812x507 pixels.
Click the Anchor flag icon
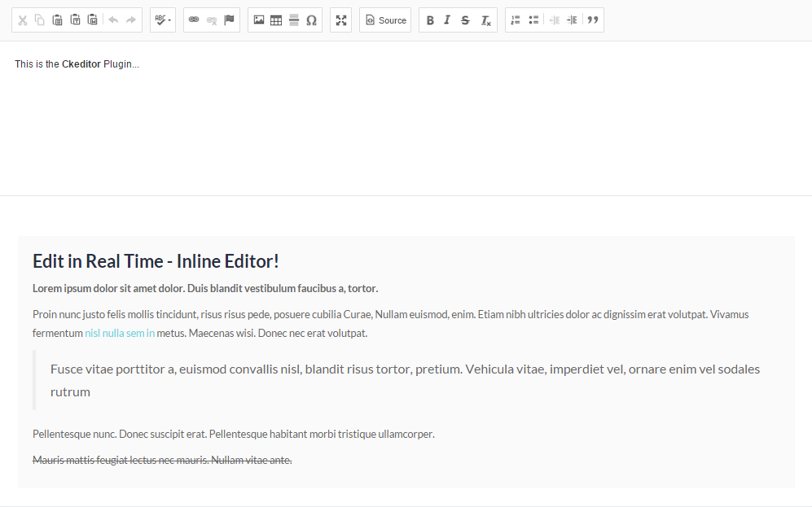pos(229,20)
